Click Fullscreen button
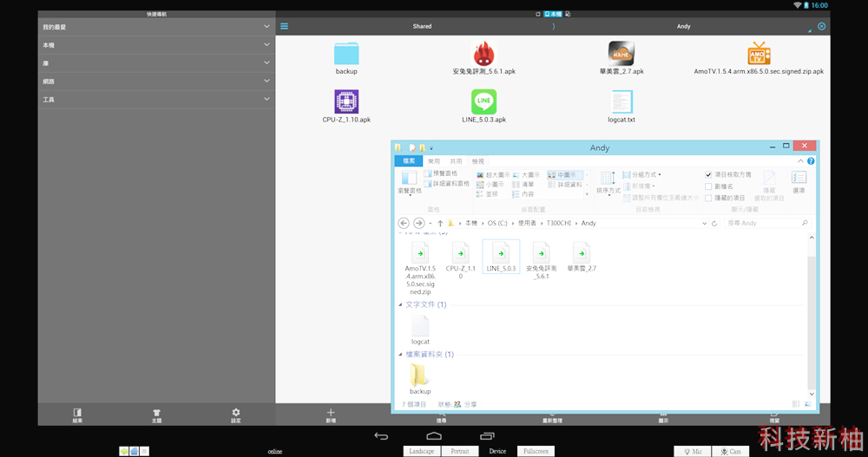Image resolution: width=868 pixels, height=457 pixels. point(536,451)
